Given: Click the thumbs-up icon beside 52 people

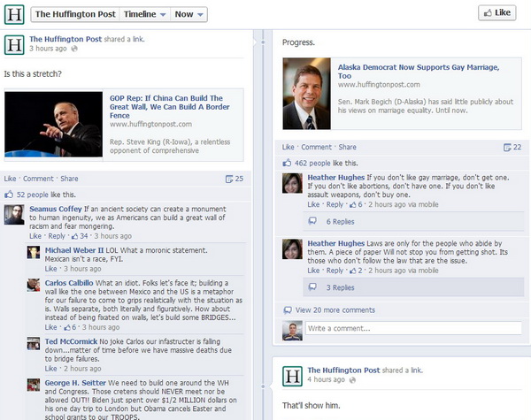Looking at the screenshot, I should click(9, 195).
